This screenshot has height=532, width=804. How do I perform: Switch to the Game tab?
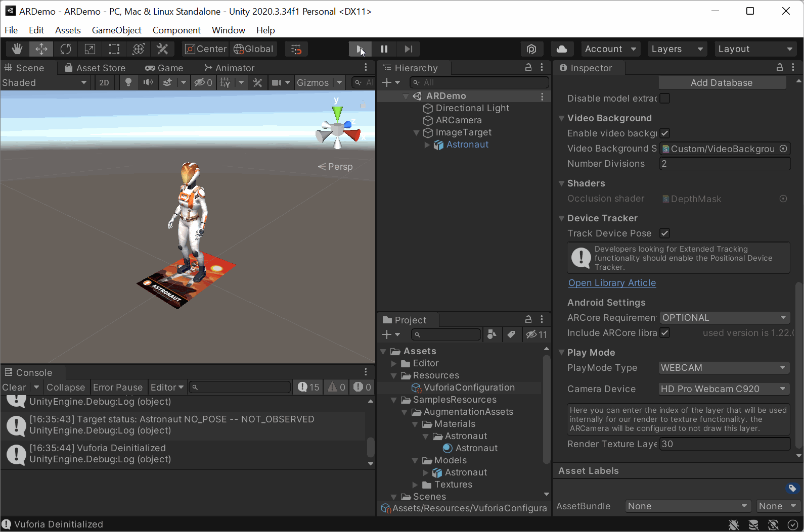click(x=164, y=68)
